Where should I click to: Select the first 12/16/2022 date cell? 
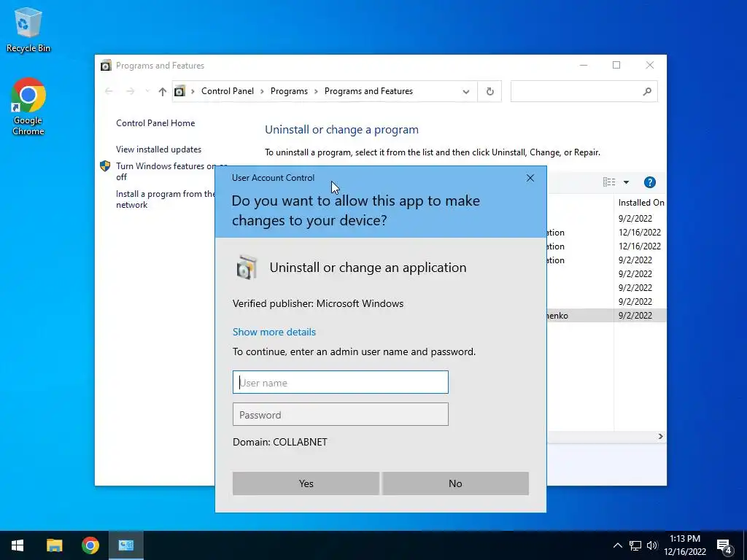click(640, 233)
